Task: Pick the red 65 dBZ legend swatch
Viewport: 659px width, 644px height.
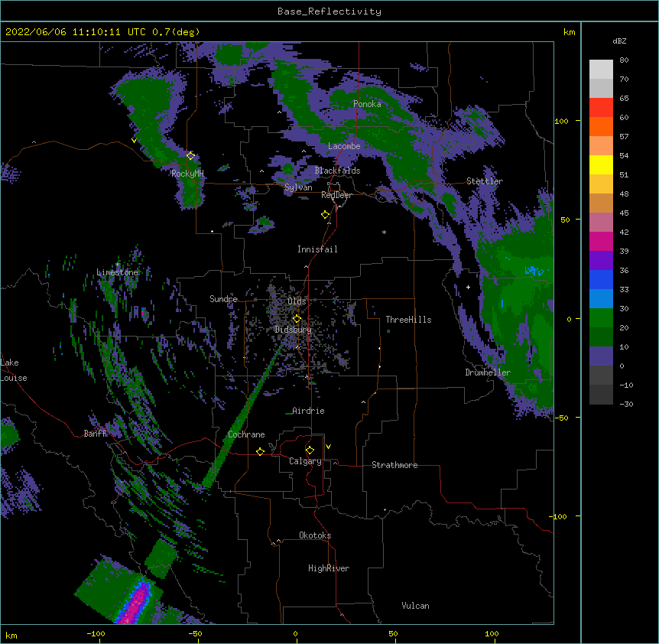Action: pyautogui.click(x=601, y=108)
